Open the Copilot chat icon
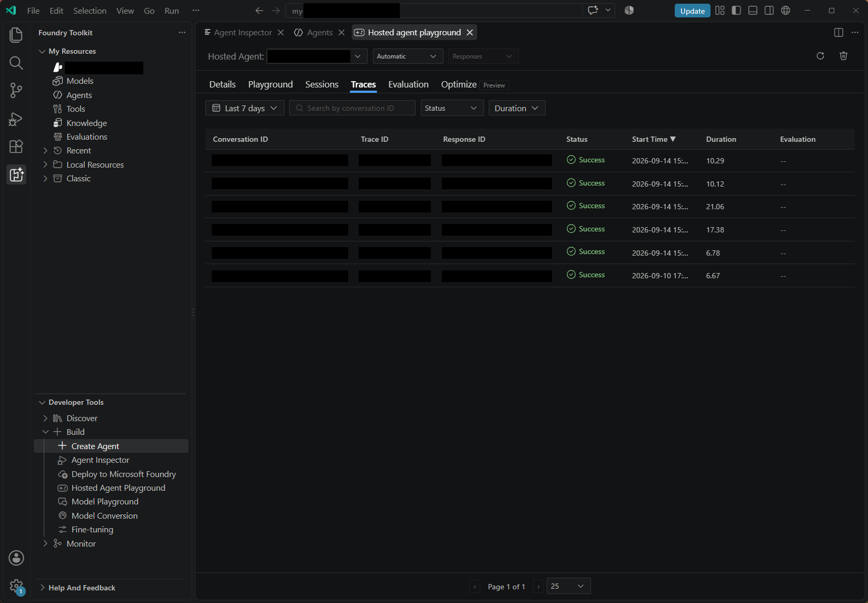 pyautogui.click(x=593, y=11)
